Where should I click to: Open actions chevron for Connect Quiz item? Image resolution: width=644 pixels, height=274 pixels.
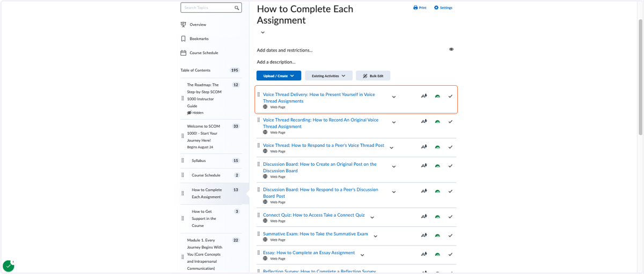click(x=372, y=217)
